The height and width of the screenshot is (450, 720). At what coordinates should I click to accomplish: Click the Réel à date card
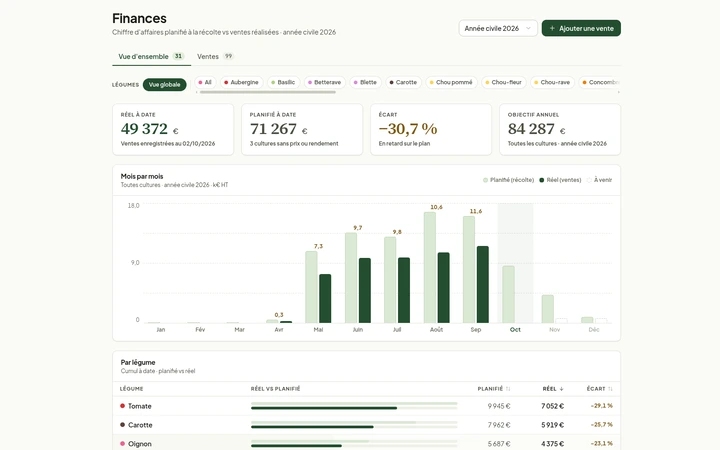[173, 129]
